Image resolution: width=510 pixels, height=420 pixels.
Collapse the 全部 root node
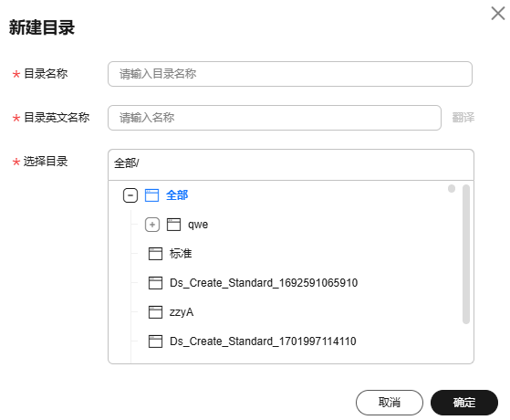(x=130, y=195)
